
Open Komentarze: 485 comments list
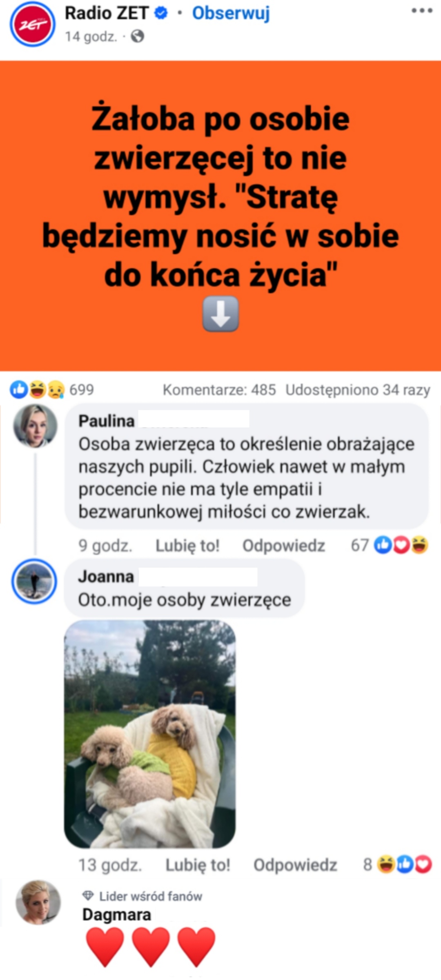tap(219, 390)
